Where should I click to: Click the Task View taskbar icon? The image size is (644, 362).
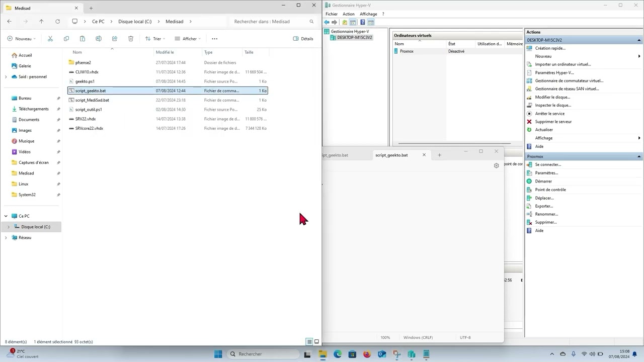coord(307,354)
